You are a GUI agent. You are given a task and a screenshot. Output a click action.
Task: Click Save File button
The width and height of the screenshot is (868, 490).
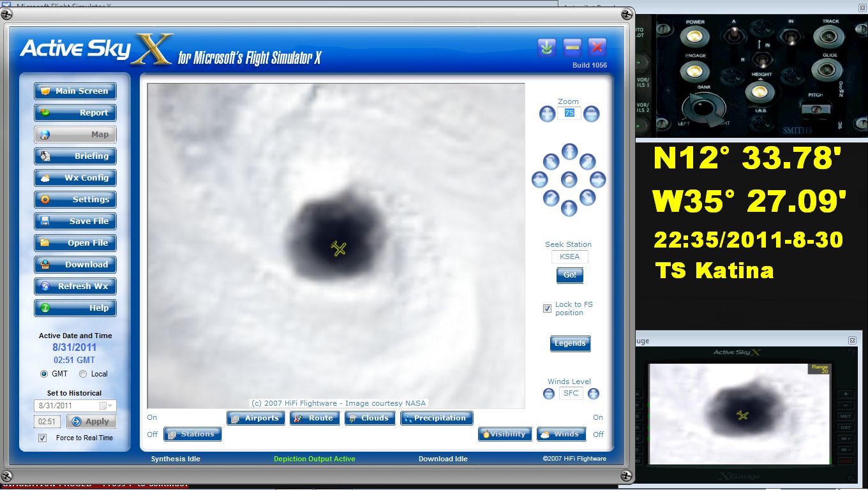[x=75, y=221]
